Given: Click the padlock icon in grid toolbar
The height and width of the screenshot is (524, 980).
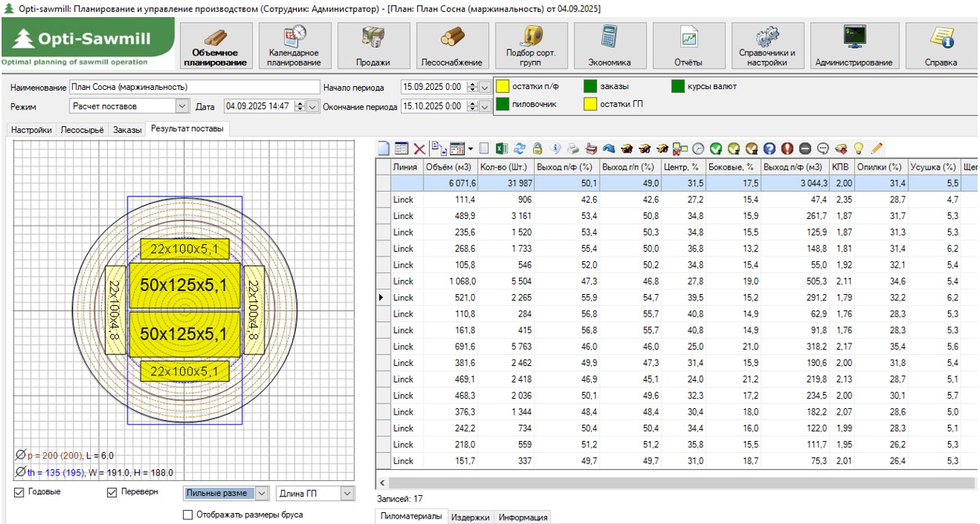Looking at the screenshot, I should coord(538,148).
